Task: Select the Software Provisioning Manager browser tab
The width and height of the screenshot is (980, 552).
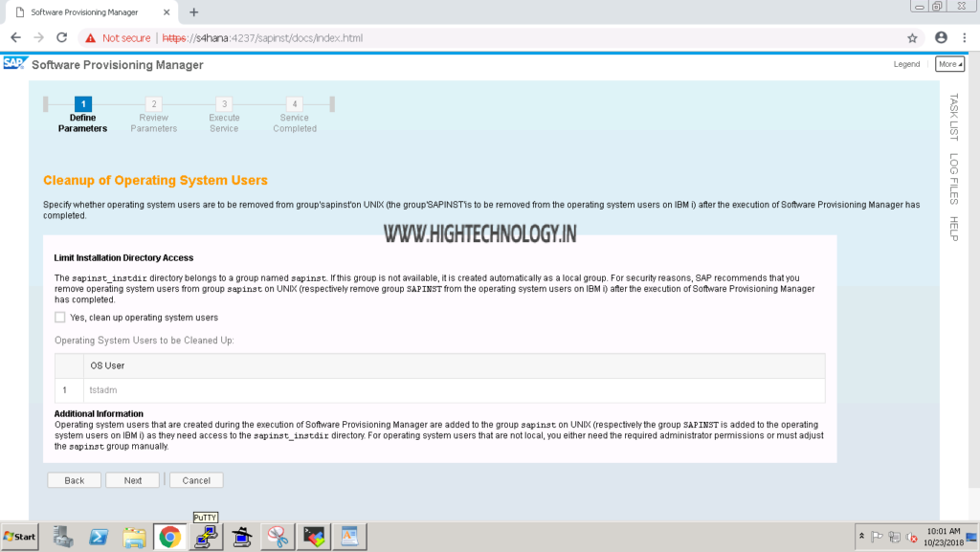Action: pos(91,12)
